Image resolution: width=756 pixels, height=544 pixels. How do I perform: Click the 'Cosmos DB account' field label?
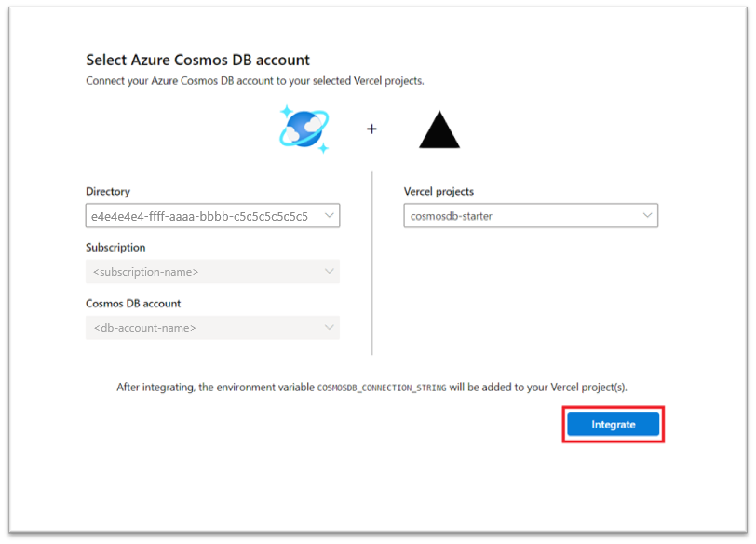click(133, 303)
